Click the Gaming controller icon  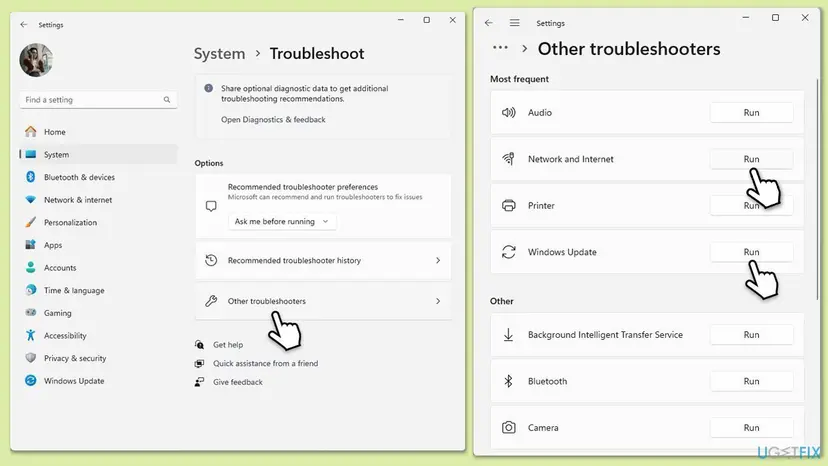pyautogui.click(x=31, y=313)
